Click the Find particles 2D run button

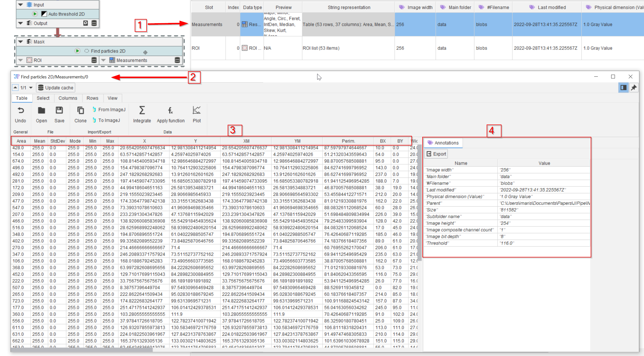pos(77,51)
